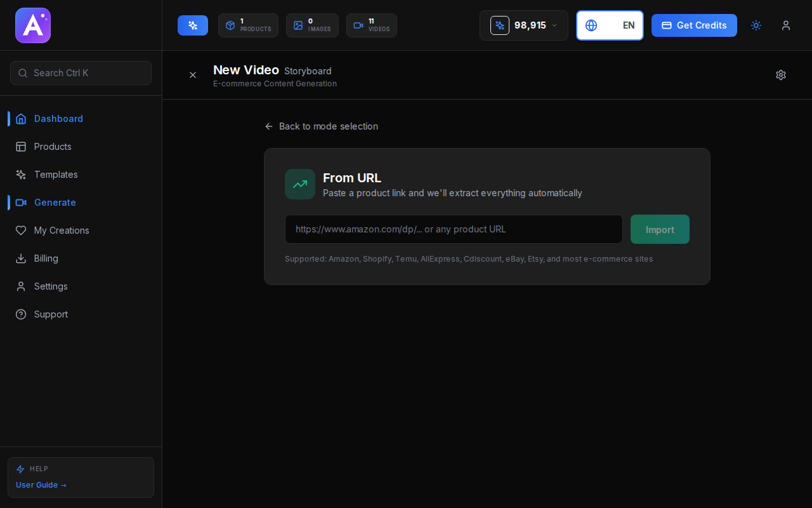
Task: Open the Products panel counter icon
Action: 230,25
